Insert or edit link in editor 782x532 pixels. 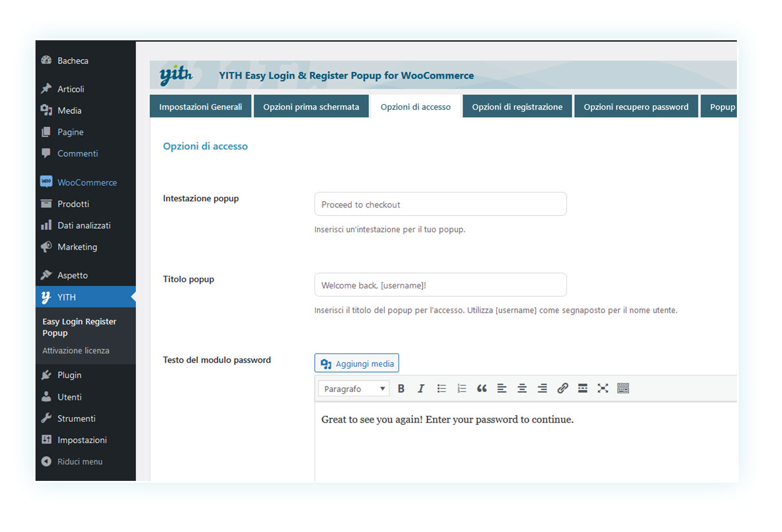[562, 389]
